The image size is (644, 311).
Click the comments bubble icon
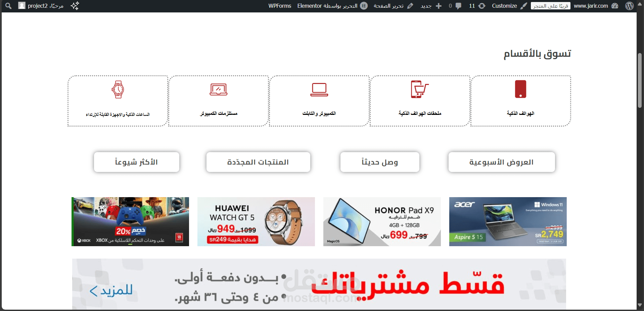pyautogui.click(x=458, y=6)
